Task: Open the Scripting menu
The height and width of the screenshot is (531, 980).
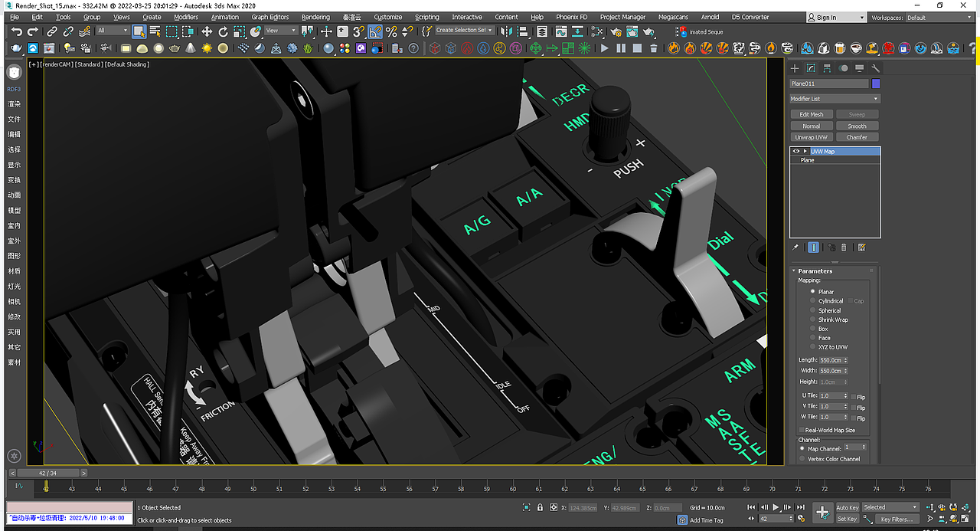Action: [x=427, y=17]
